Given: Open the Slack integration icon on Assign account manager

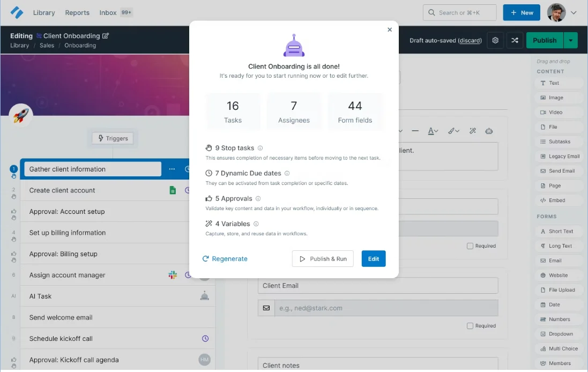Looking at the screenshot, I should pyautogui.click(x=172, y=274).
